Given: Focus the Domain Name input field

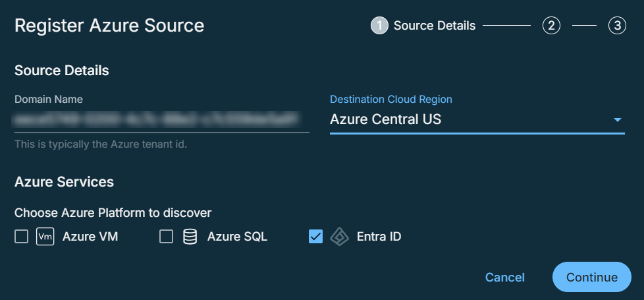Looking at the screenshot, I should 162,120.
